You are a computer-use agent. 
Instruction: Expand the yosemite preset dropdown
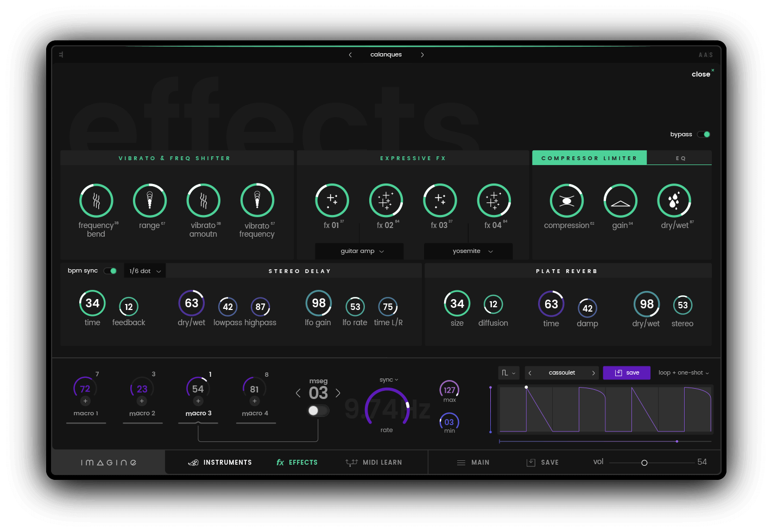click(x=469, y=251)
